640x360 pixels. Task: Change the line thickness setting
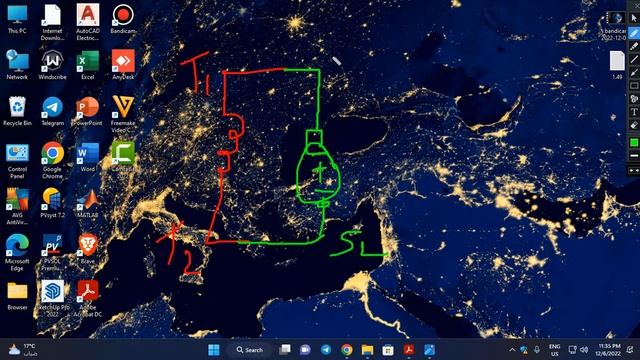[634, 156]
